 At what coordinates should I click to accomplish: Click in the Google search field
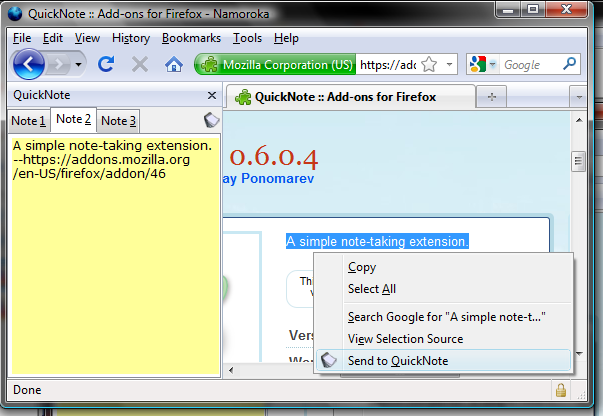click(x=531, y=65)
